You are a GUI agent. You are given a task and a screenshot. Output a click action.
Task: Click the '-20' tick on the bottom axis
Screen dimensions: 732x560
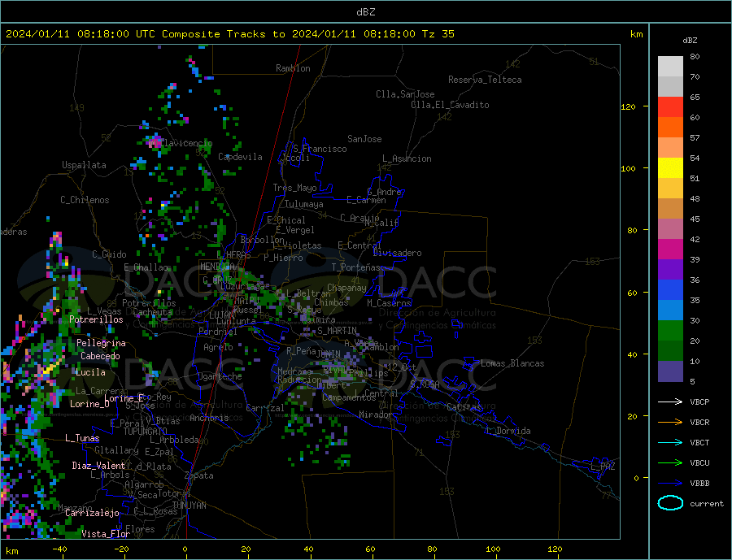click(121, 549)
